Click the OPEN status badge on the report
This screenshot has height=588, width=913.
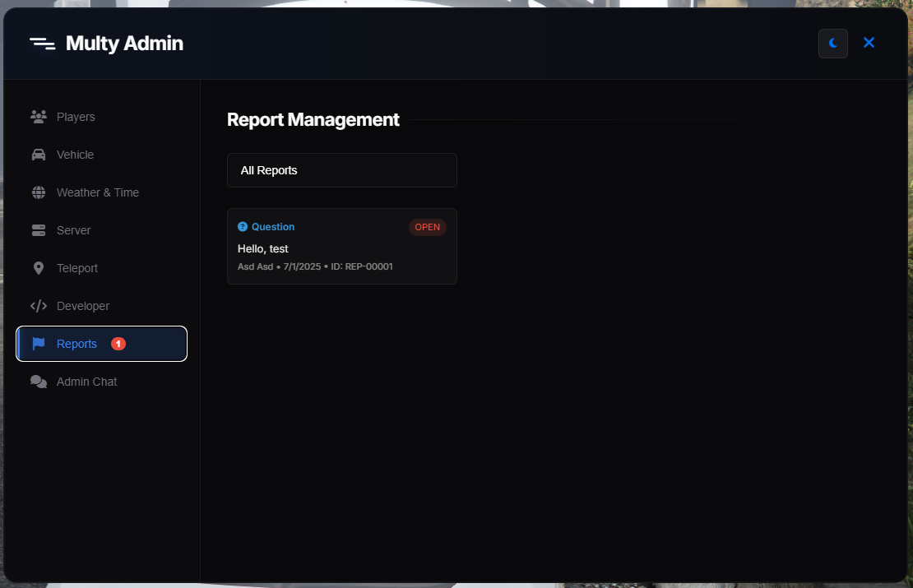(x=427, y=227)
